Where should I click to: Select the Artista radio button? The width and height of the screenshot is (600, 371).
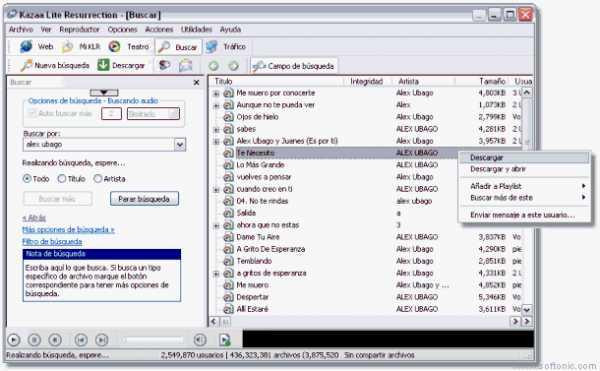coord(98,179)
